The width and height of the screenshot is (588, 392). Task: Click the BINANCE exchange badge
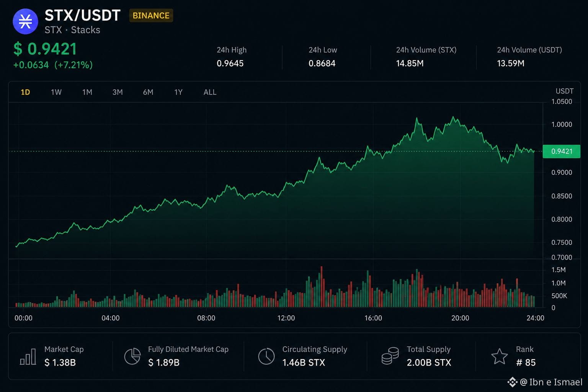[x=151, y=16]
